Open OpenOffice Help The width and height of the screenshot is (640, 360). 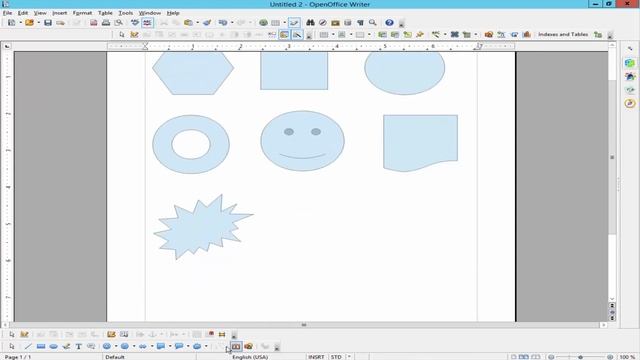click(389, 23)
